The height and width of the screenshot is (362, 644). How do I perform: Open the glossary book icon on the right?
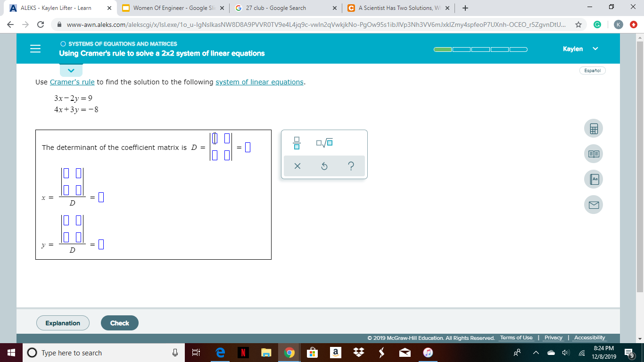coord(593,154)
